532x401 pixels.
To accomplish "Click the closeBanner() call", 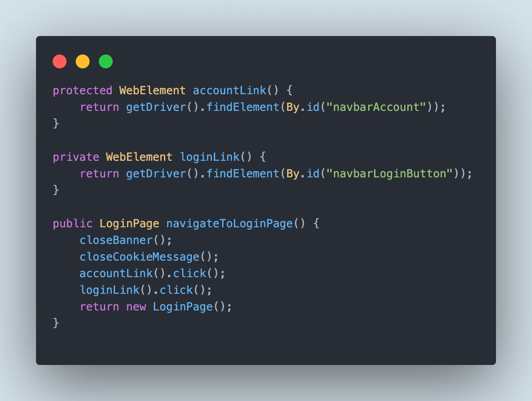I will click(x=126, y=240).
